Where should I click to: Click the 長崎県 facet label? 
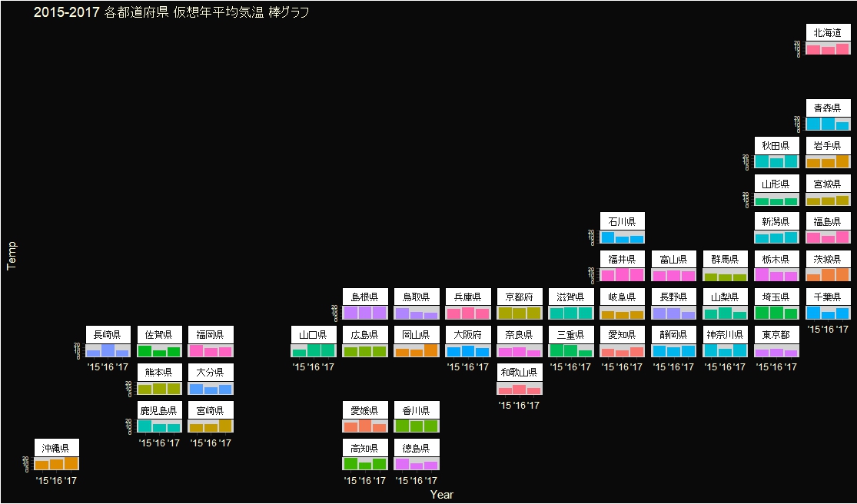(108, 335)
